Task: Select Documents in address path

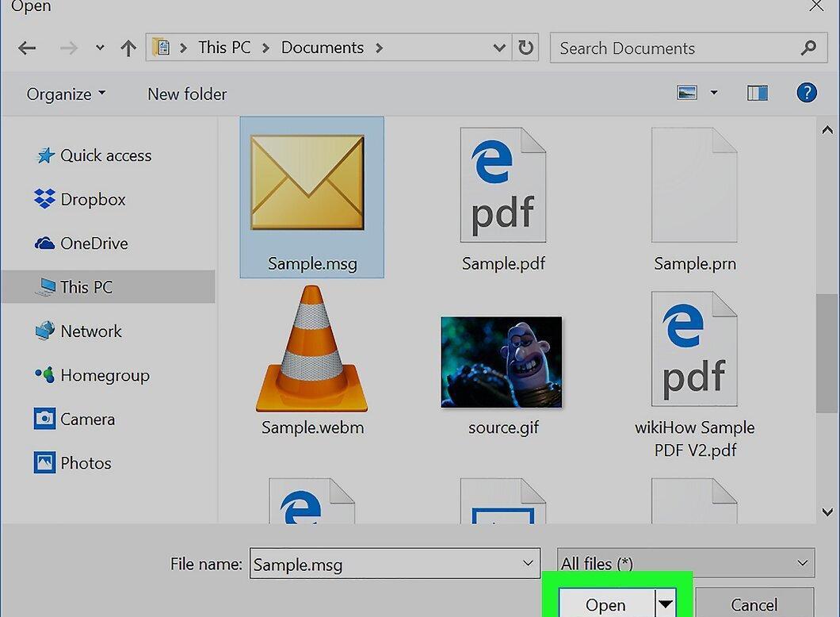Action: point(323,47)
